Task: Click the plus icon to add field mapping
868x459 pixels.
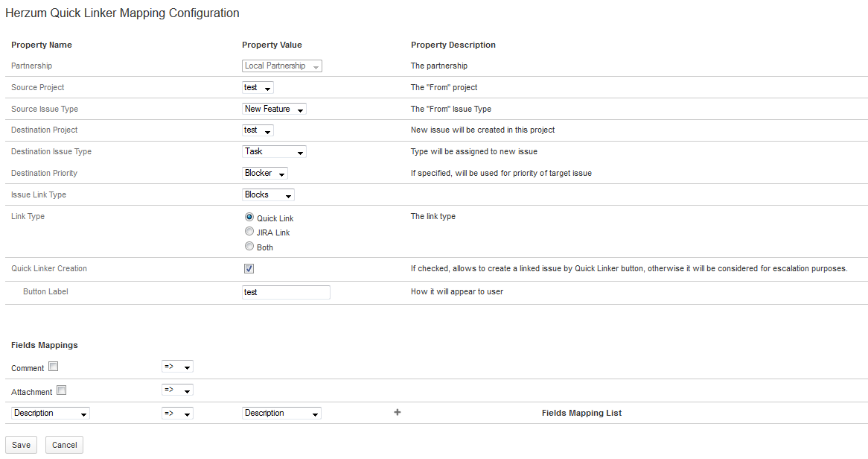Action: [x=397, y=412]
